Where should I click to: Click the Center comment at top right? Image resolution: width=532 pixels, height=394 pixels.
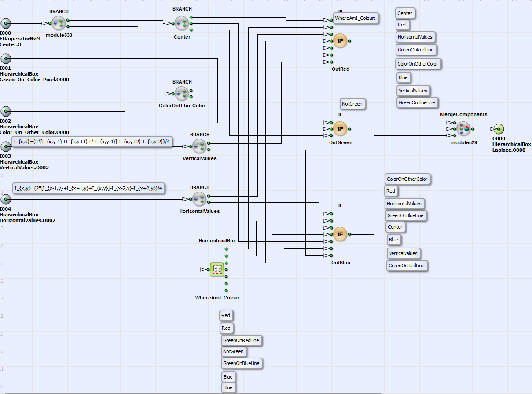[x=405, y=13]
